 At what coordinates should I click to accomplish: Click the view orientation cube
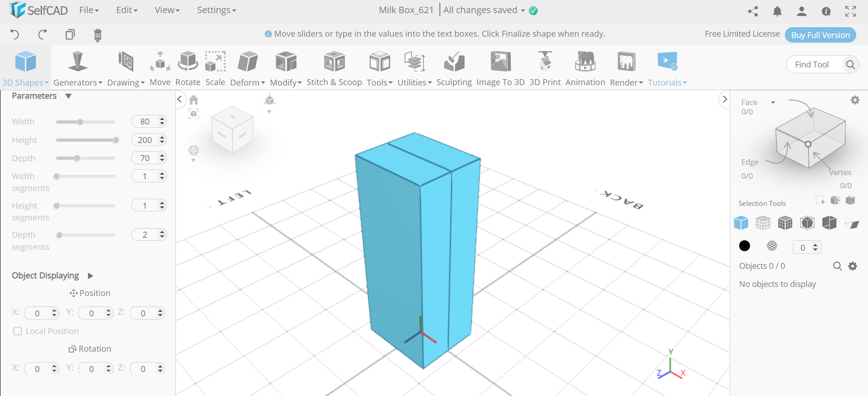point(232,130)
